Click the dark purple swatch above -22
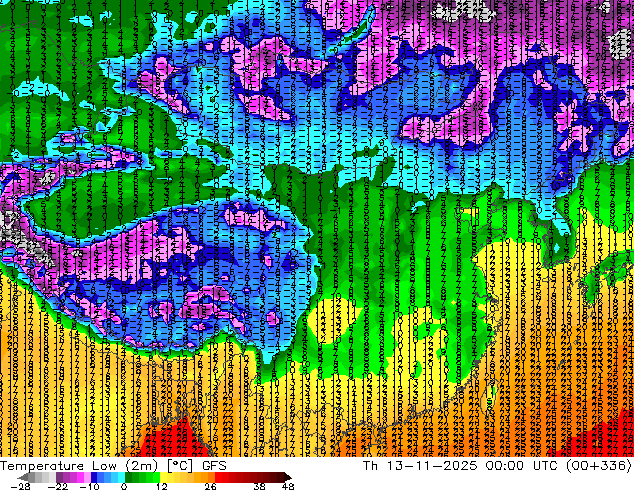 coord(59,477)
